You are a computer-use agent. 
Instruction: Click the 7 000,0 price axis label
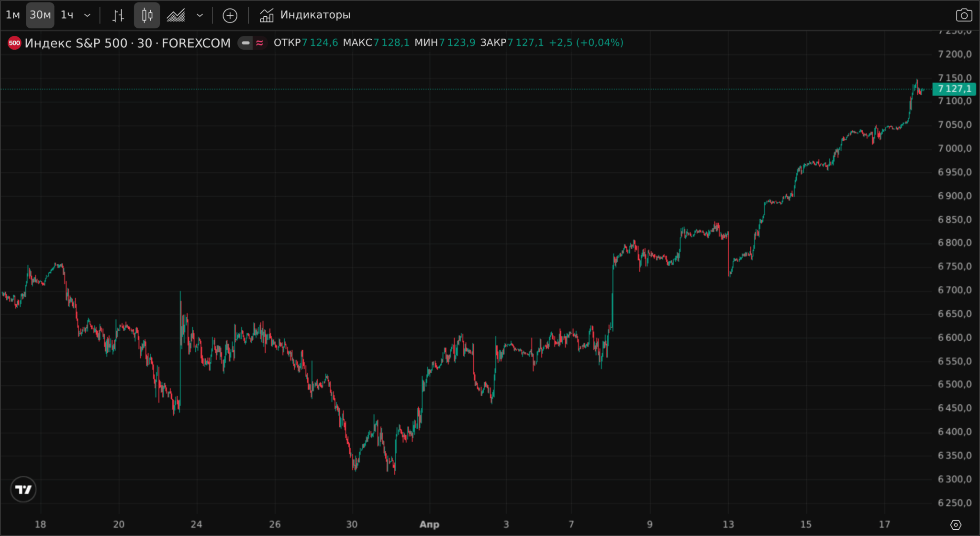pyautogui.click(x=955, y=148)
